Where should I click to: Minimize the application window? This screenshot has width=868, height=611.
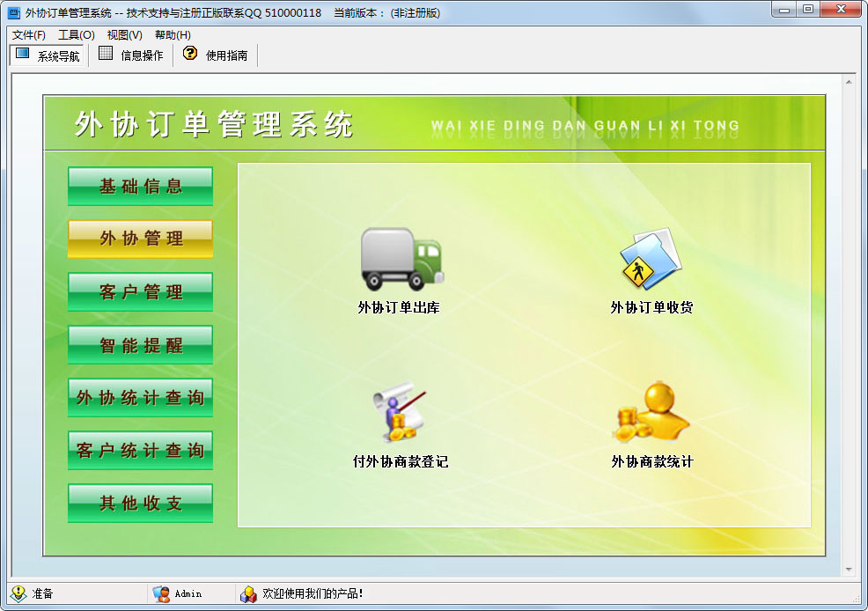[x=783, y=10]
